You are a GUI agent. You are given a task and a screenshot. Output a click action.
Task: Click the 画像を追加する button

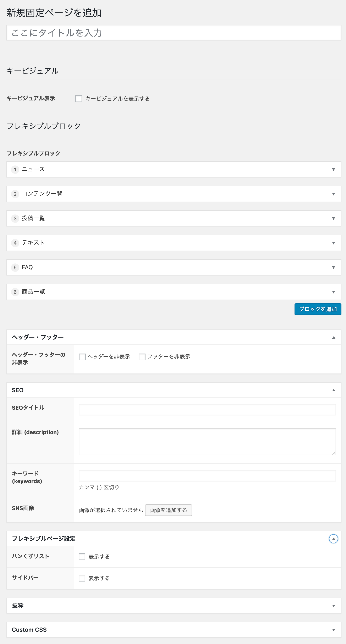(x=168, y=510)
